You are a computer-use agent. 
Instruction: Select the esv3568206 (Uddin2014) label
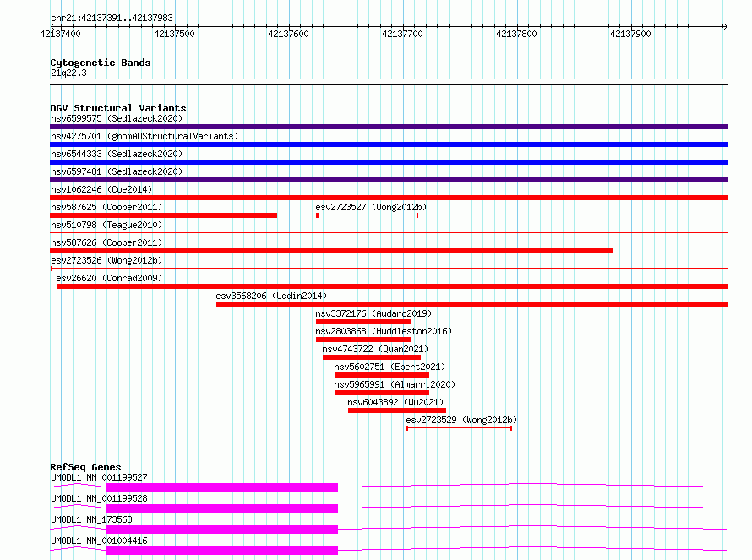(271, 296)
